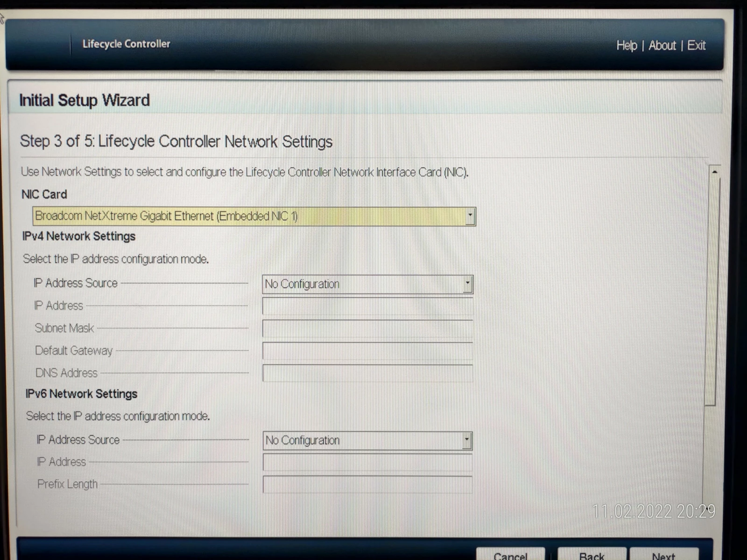Open the About link
Viewport: 747px width, 560px height.
662,46
